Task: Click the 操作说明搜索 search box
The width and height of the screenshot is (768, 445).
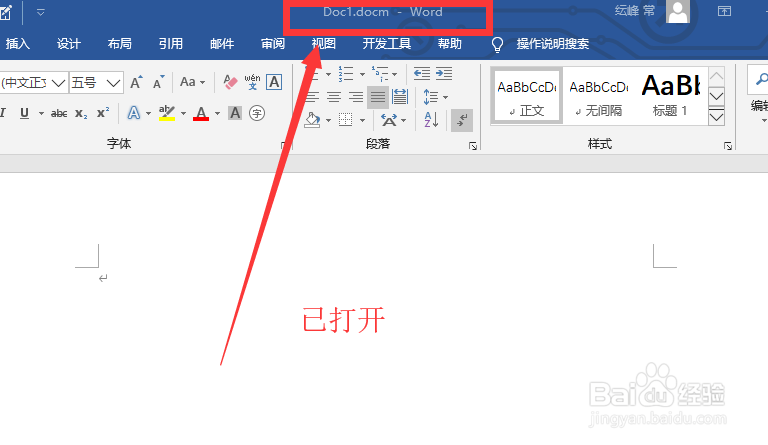Action: (x=552, y=44)
